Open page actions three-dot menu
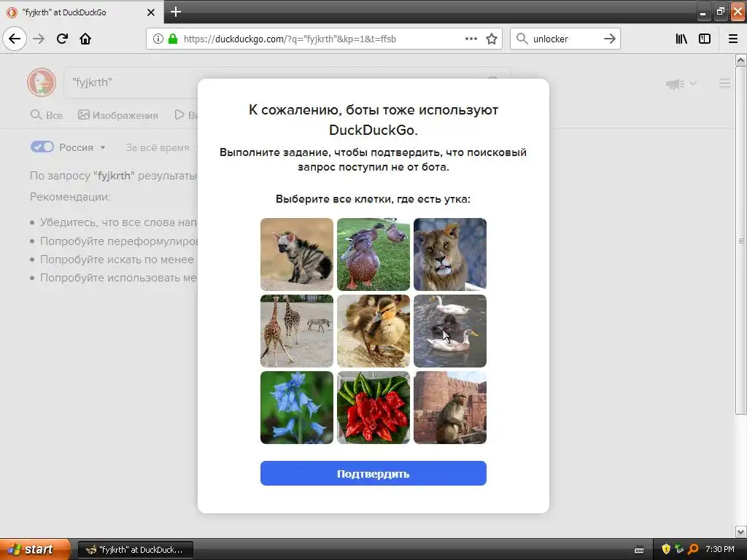Screen dimensions: 747x560 pyautogui.click(x=471, y=39)
